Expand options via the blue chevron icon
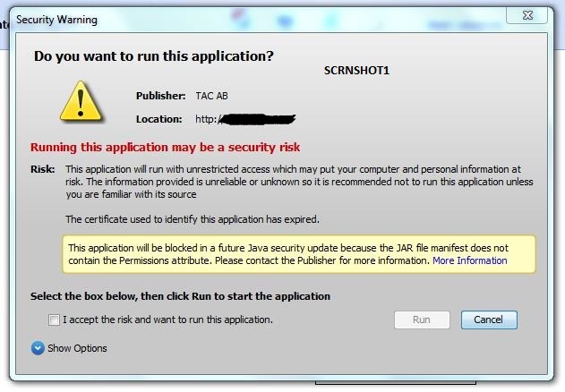This screenshot has width=565, height=392. [x=38, y=348]
